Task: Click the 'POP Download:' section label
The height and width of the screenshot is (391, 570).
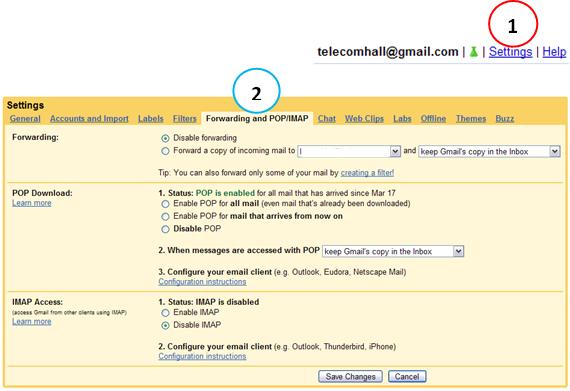Action: pyautogui.click(x=42, y=193)
